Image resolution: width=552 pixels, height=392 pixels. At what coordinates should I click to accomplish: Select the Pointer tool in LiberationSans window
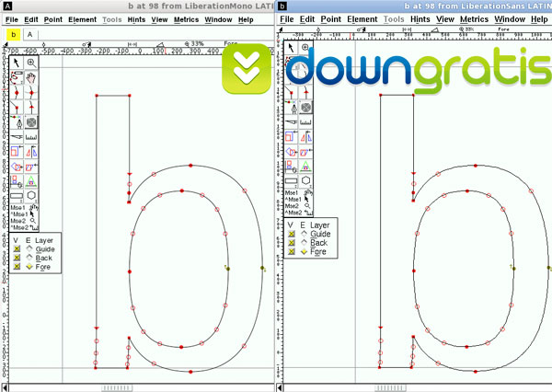[291, 48]
